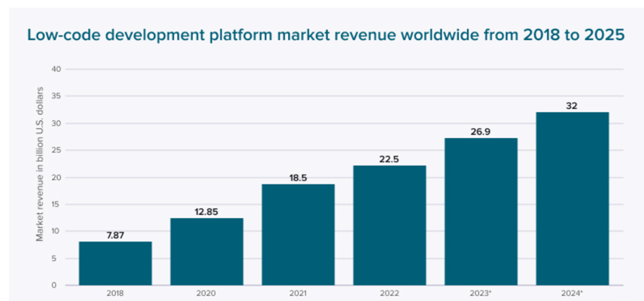Click the 2023* forecast bar

coord(481,211)
